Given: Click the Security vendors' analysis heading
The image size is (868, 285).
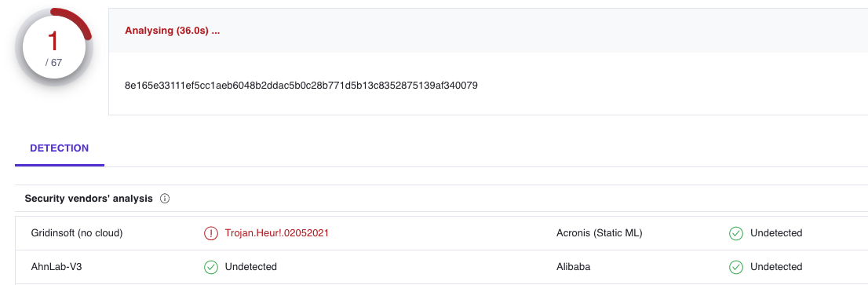Looking at the screenshot, I should point(89,199).
